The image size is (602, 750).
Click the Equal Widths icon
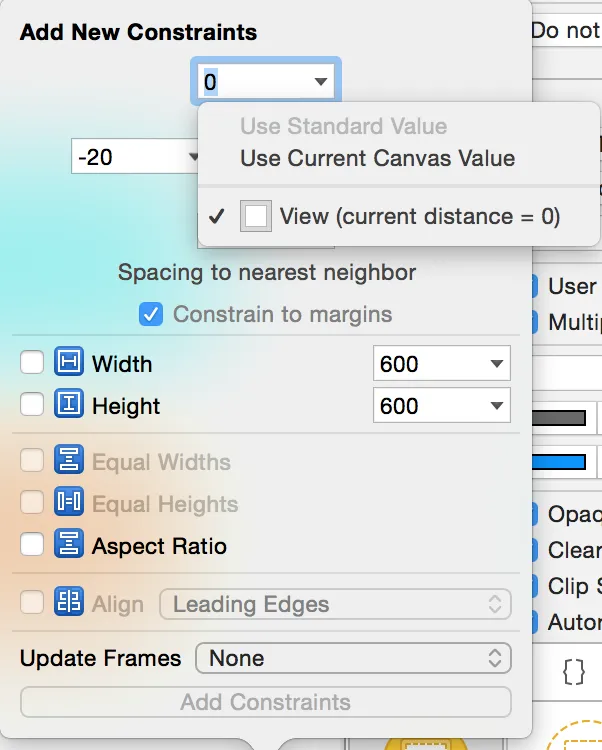69,461
